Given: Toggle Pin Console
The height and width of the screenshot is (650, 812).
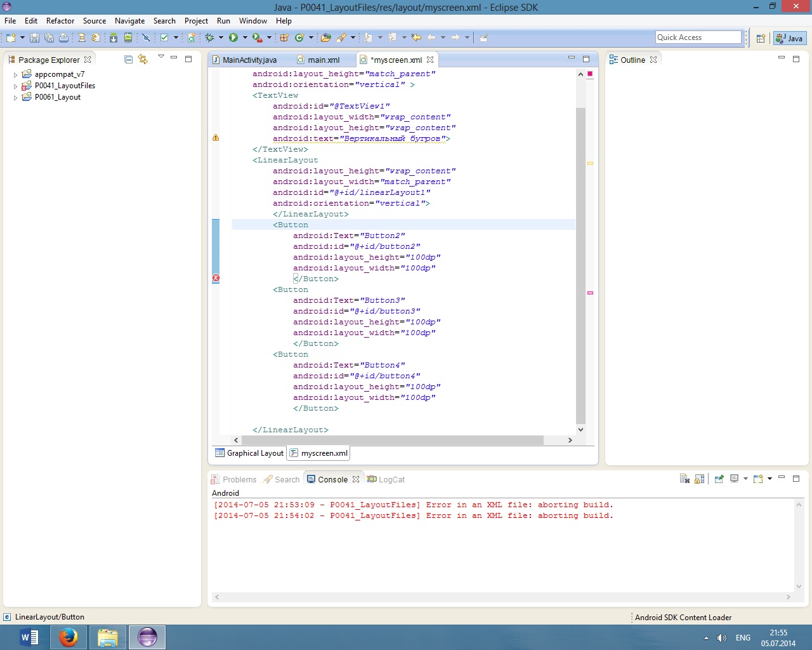Looking at the screenshot, I should (x=719, y=479).
